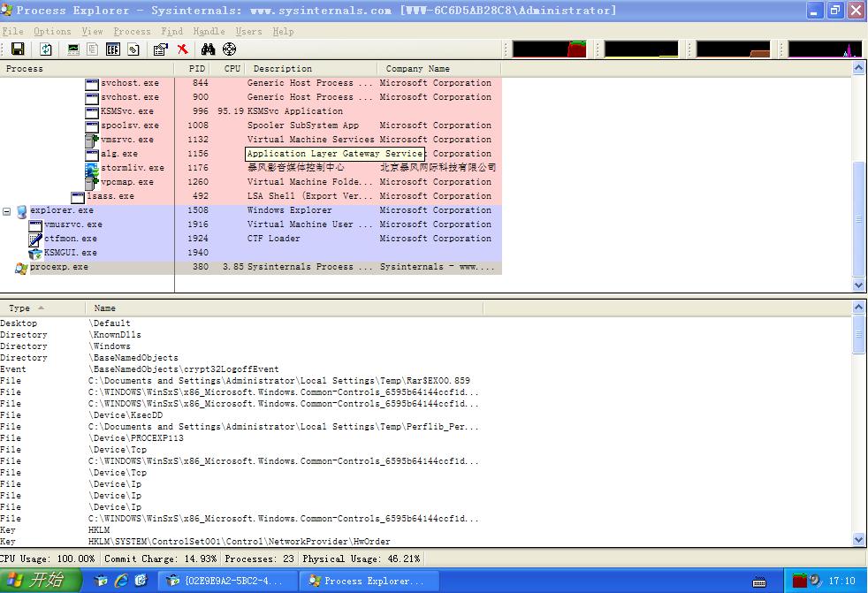Click the Find Window crosshair target icon

(x=230, y=49)
